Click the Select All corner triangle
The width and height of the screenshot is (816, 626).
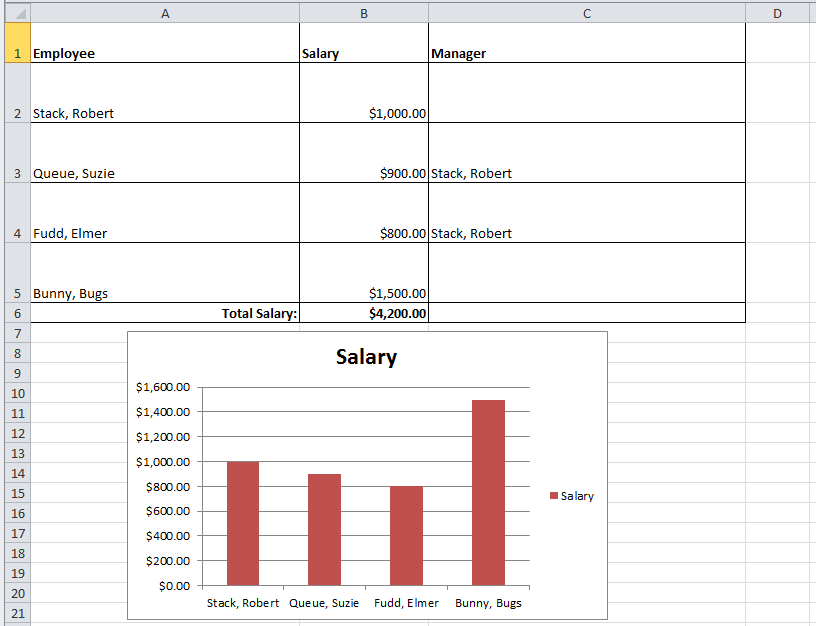coord(15,12)
